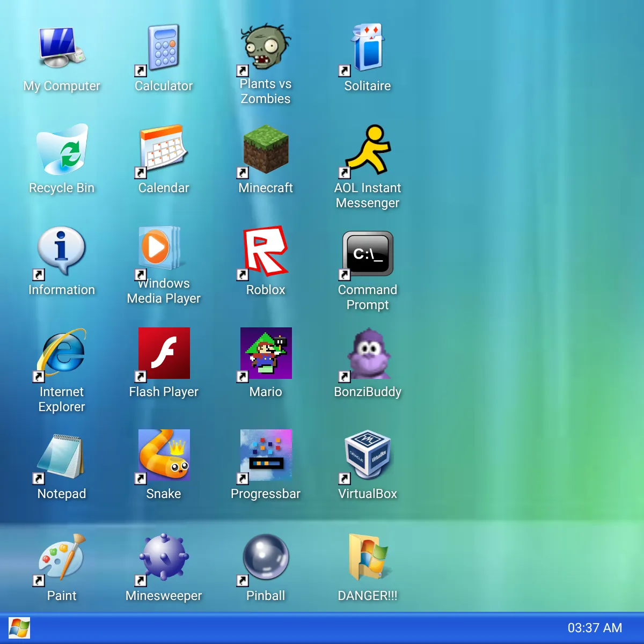The width and height of the screenshot is (644, 644).
Task: Open the Information speech bubble icon
Action: 62,251
